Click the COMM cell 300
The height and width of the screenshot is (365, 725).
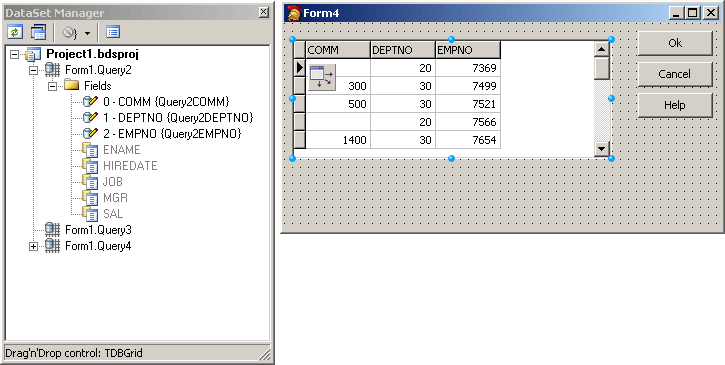point(338,86)
